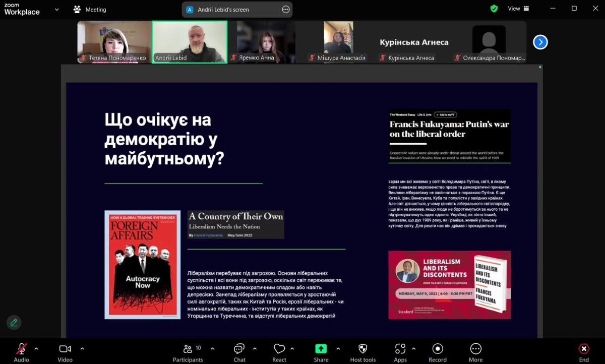
Task: Open the Chat panel icon
Action: coord(239,349)
